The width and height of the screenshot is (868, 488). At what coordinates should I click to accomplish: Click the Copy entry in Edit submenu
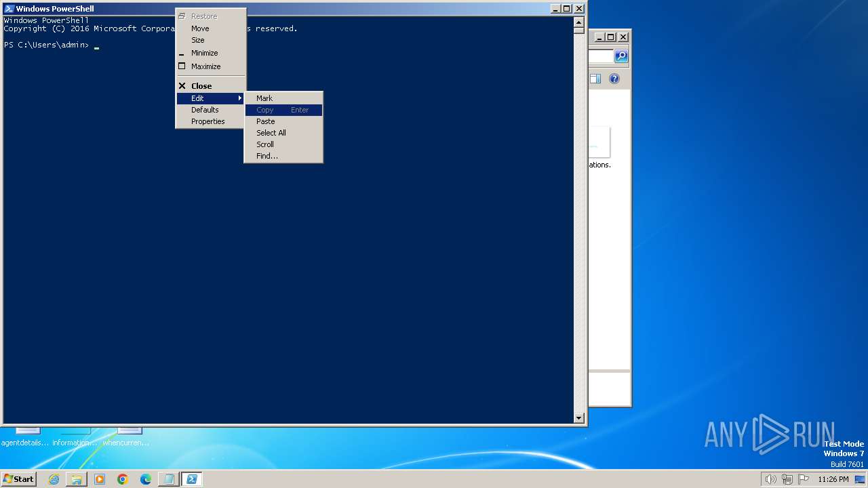283,110
